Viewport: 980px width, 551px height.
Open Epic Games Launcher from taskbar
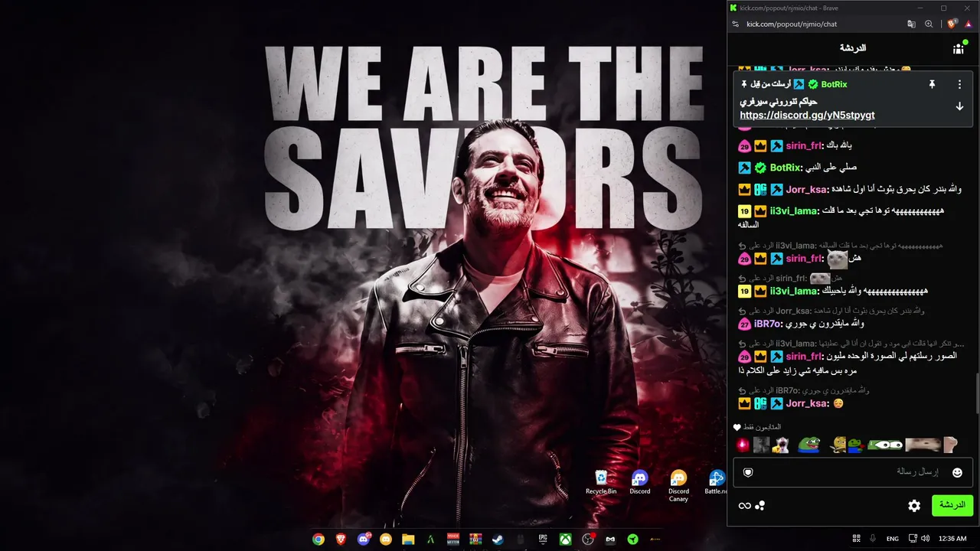pyautogui.click(x=543, y=539)
